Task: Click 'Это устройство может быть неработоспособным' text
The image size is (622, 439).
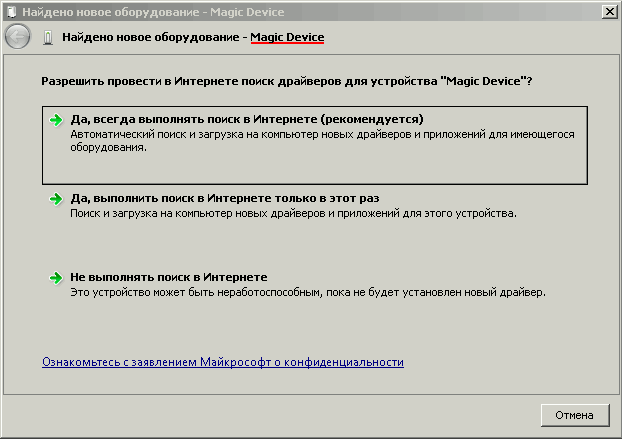Action: click(308, 292)
